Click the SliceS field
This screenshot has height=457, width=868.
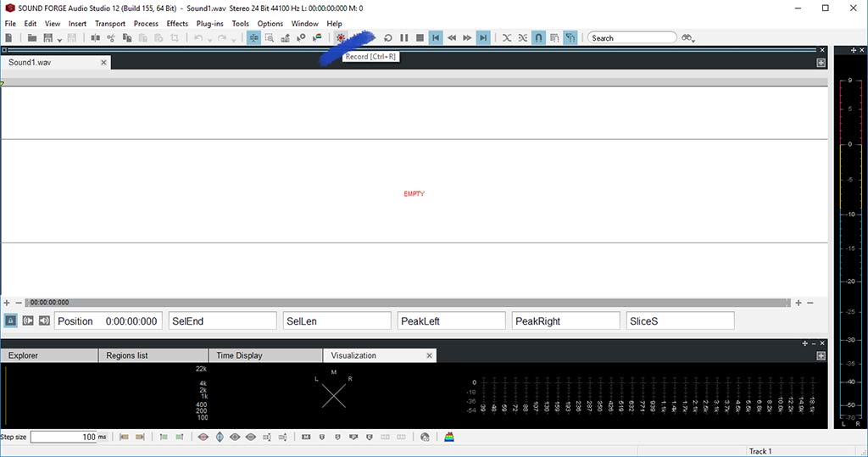[x=681, y=320]
